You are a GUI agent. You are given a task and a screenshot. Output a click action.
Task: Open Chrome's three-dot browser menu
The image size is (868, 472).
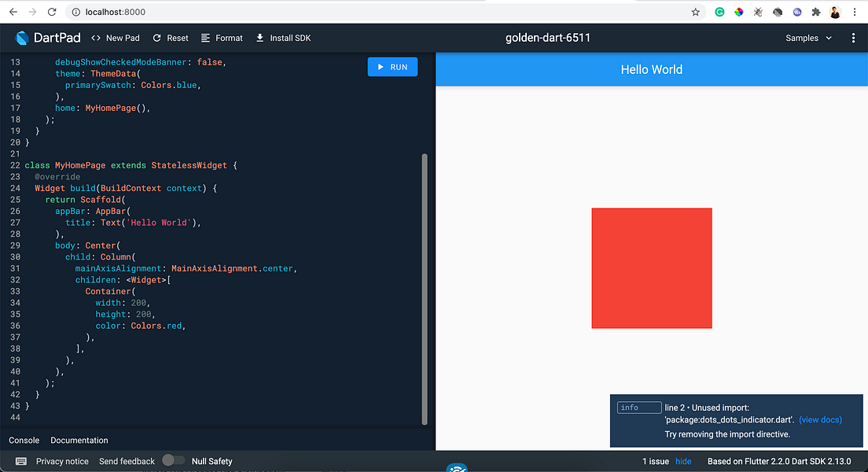[x=855, y=11]
